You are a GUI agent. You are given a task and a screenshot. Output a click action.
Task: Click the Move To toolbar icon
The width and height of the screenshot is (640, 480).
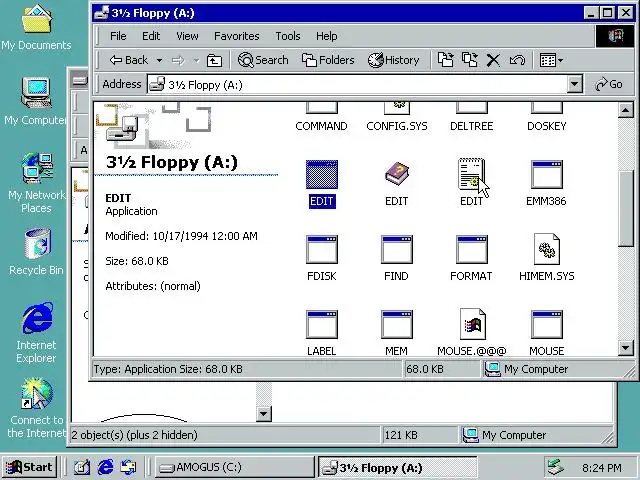coord(446,60)
